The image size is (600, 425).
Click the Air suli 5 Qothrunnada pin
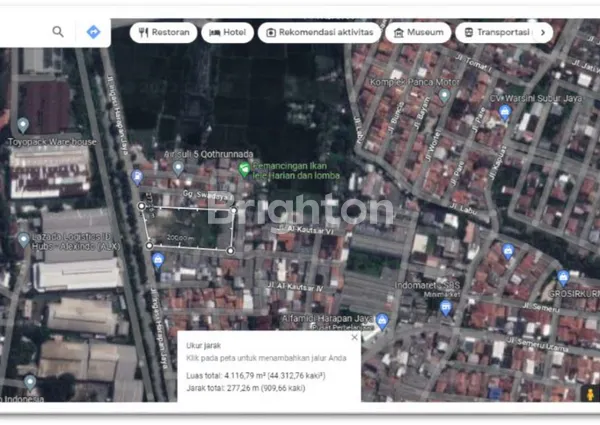click(178, 168)
